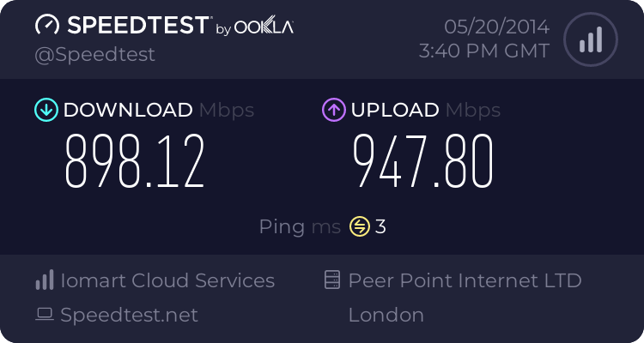Click the 898.12 download speed value
Viewport: 644px width, 343px height.
point(136,163)
